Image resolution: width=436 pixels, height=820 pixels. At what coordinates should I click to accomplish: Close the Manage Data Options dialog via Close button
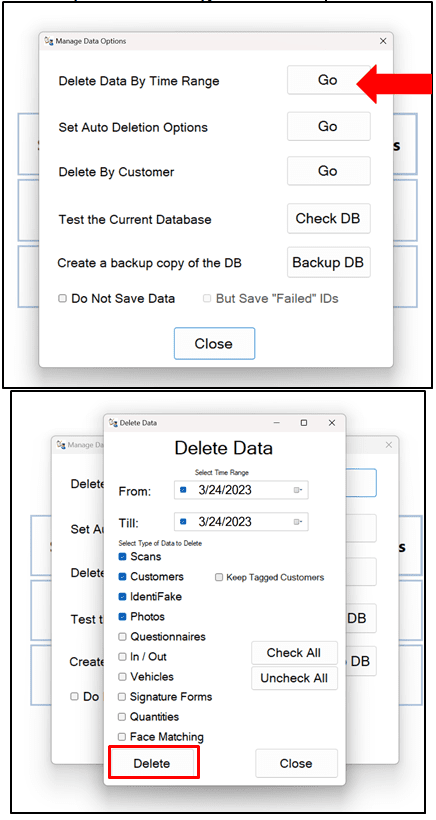tap(214, 344)
